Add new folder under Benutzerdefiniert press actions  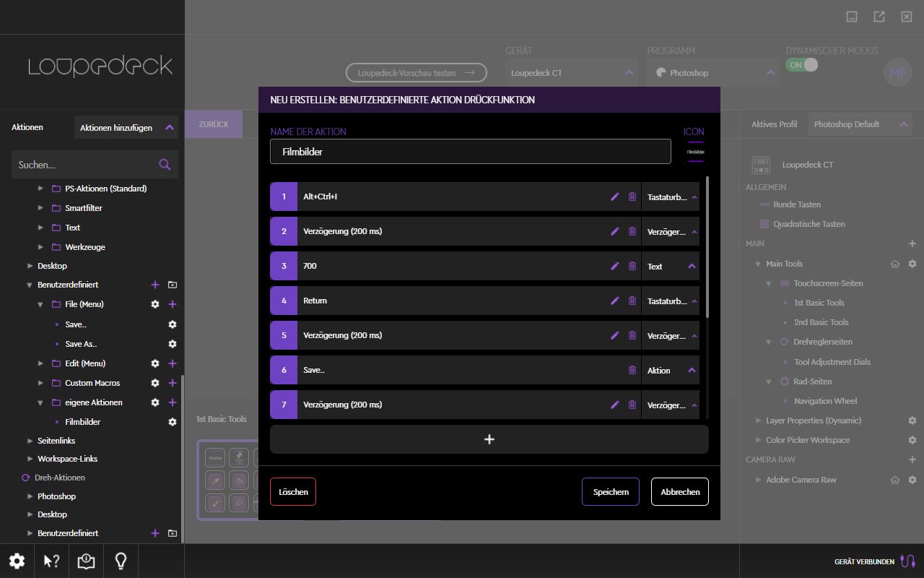point(173,285)
